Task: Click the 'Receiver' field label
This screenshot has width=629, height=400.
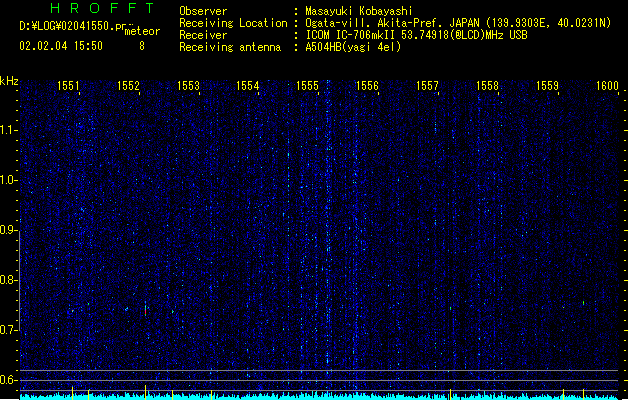Action: point(203,35)
